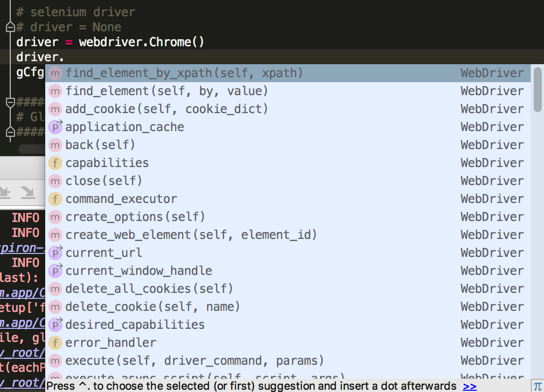Viewport: 544px width, 392px height.
Task: Select command_executor field suggestion
Action: pos(288,199)
